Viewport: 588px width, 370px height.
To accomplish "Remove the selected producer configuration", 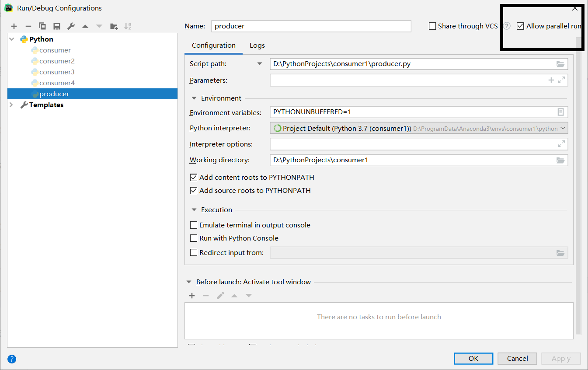I will click(x=28, y=26).
